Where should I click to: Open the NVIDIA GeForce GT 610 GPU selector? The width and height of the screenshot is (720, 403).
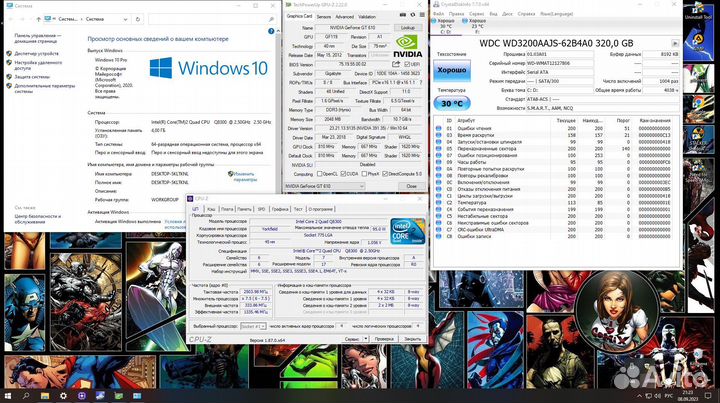point(324,186)
